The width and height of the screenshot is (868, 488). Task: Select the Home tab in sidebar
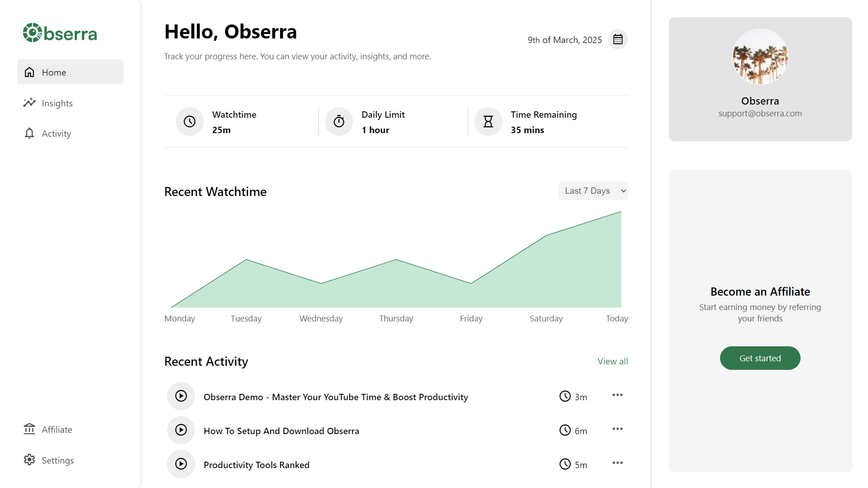pyautogui.click(x=54, y=72)
